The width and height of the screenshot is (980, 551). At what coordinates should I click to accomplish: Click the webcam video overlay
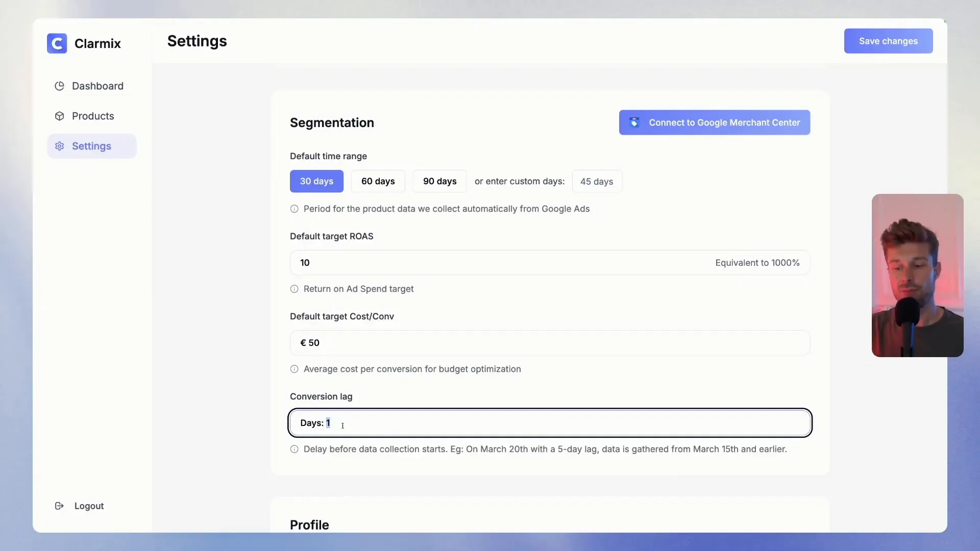pyautogui.click(x=917, y=275)
